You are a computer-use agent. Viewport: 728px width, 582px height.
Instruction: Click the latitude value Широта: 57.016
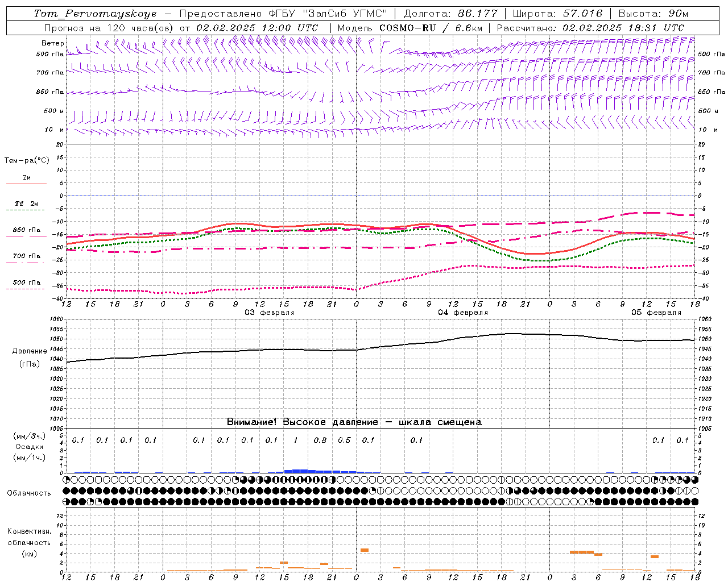[x=557, y=14]
